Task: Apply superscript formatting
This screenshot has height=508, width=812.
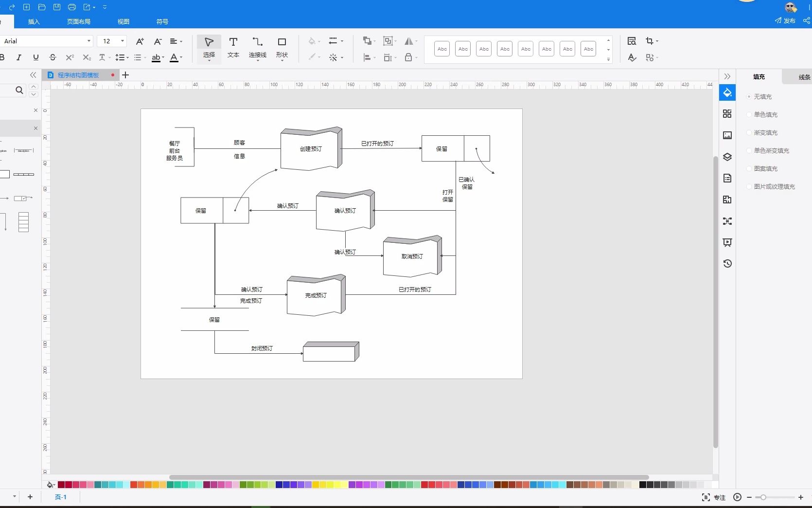Action: coord(70,57)
